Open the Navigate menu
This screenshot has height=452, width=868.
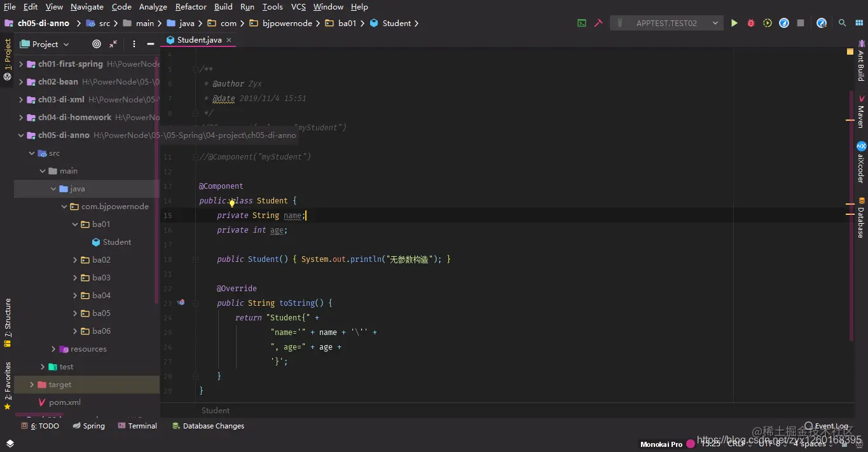[x=87, y=7]
